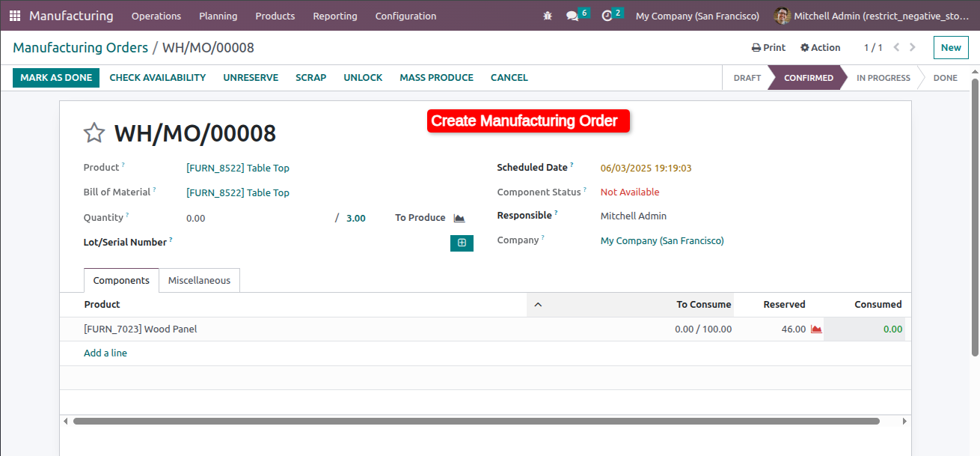Click the horizontal scrollbar of components table
The height and width of the screenshot is (456, 980).
coord(476,421)
